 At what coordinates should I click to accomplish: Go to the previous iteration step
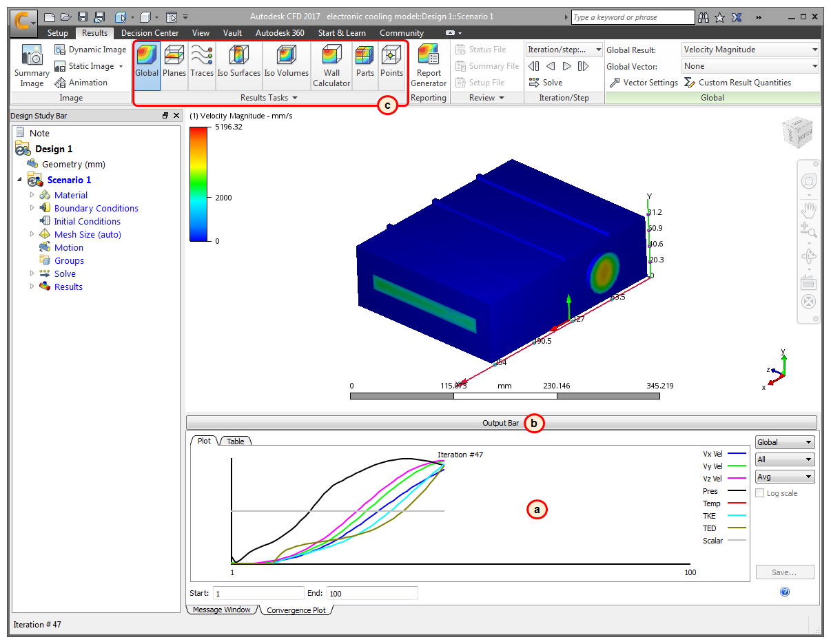(551, 66)
